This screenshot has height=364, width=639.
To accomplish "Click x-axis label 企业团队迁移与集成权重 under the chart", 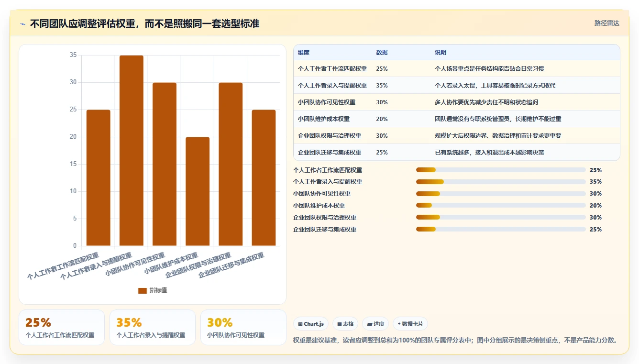I will 231,265.
